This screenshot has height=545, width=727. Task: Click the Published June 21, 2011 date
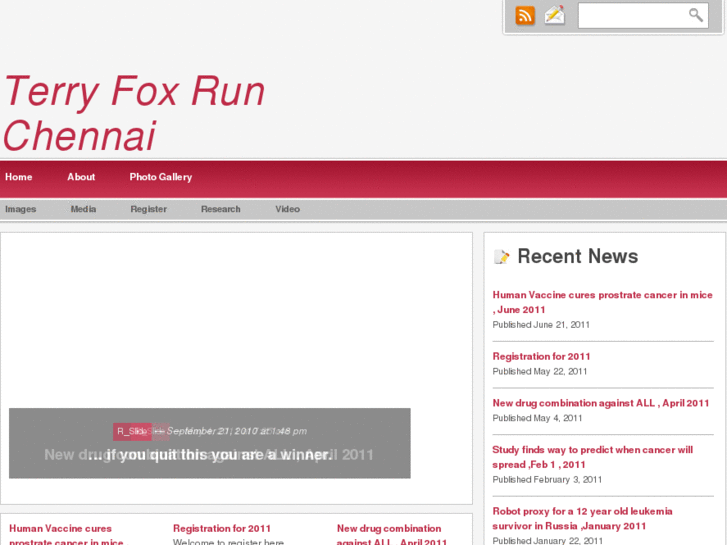[541, 325]
